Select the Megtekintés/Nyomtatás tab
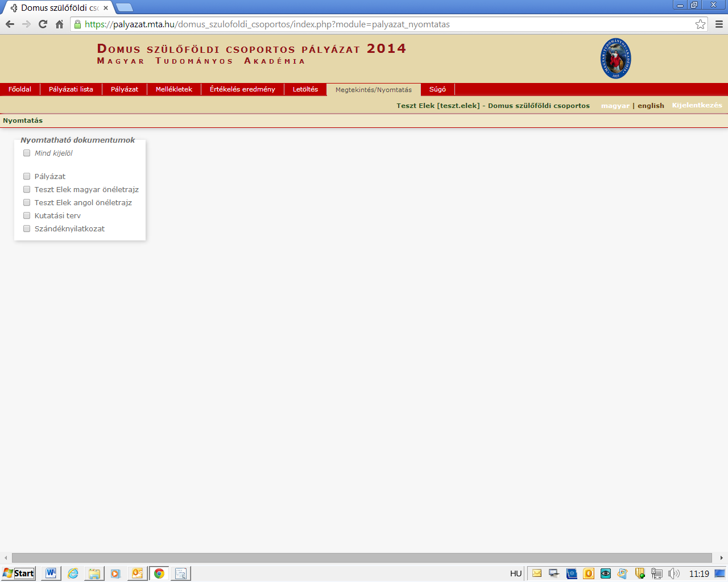This screenshot has width=728, height=582. (x=374, y=90)
